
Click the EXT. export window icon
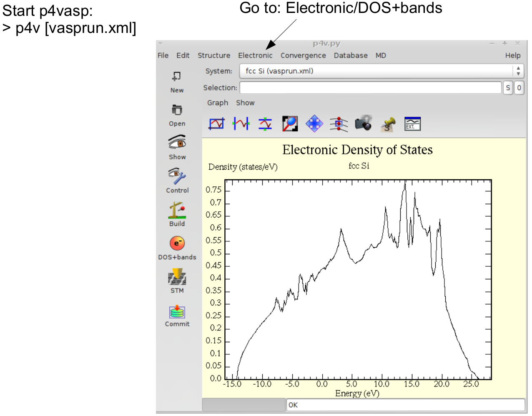412,124
